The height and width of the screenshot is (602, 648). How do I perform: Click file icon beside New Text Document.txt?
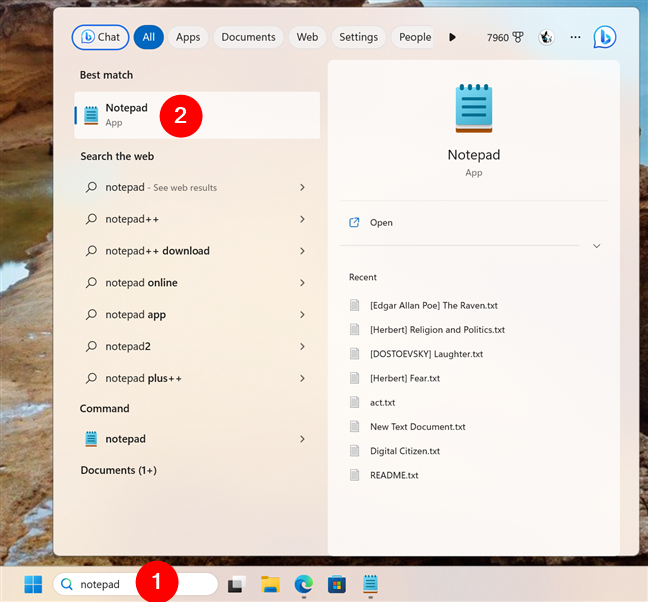pos(355,427)
